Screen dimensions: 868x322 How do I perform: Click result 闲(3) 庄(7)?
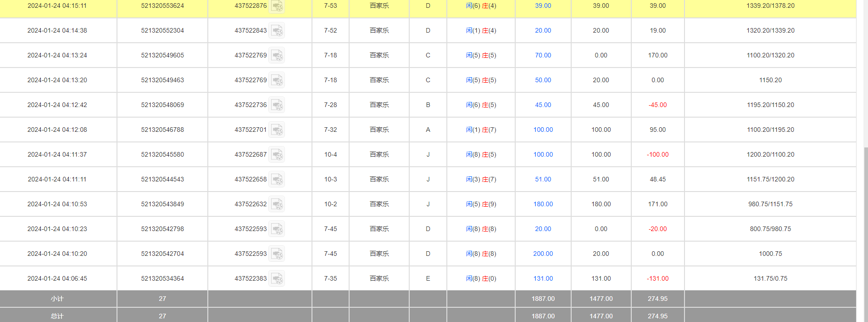481,179
